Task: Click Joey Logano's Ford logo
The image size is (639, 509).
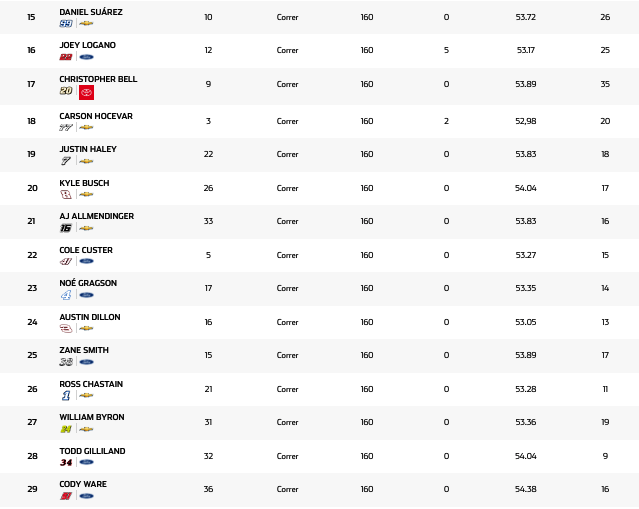Action: (x=86, y=57)
